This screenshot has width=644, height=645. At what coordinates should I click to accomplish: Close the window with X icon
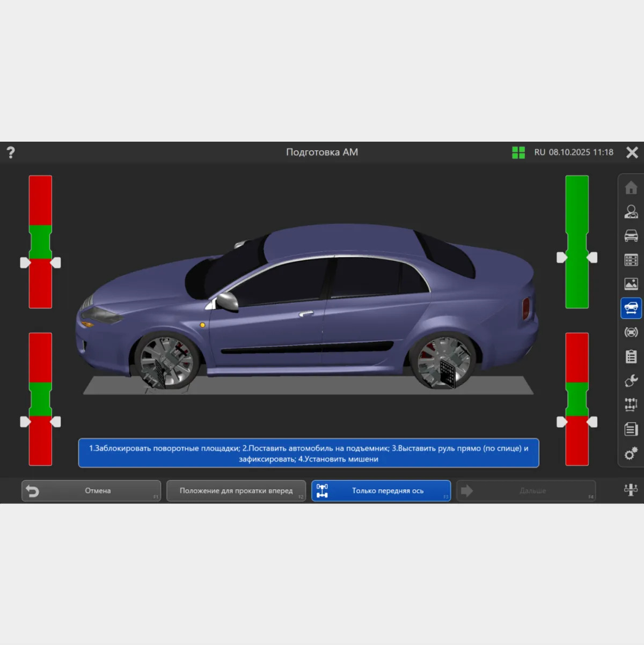click(x=632, y=152)
